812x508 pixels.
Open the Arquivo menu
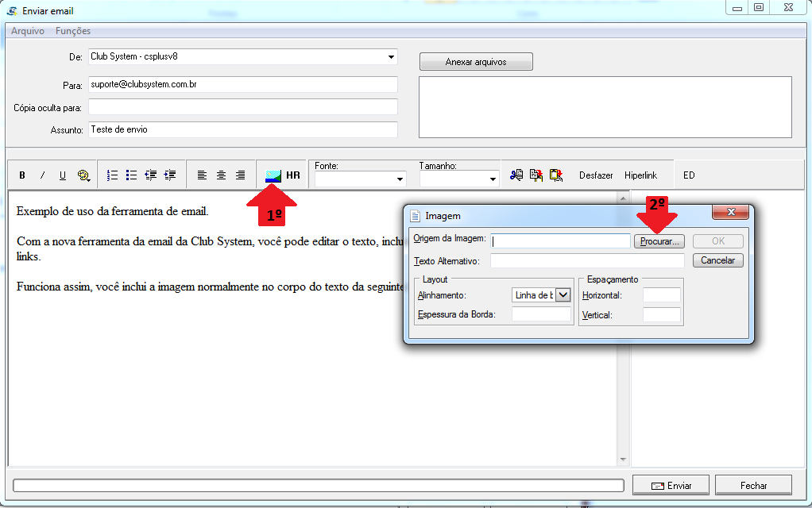click(28, 31)
